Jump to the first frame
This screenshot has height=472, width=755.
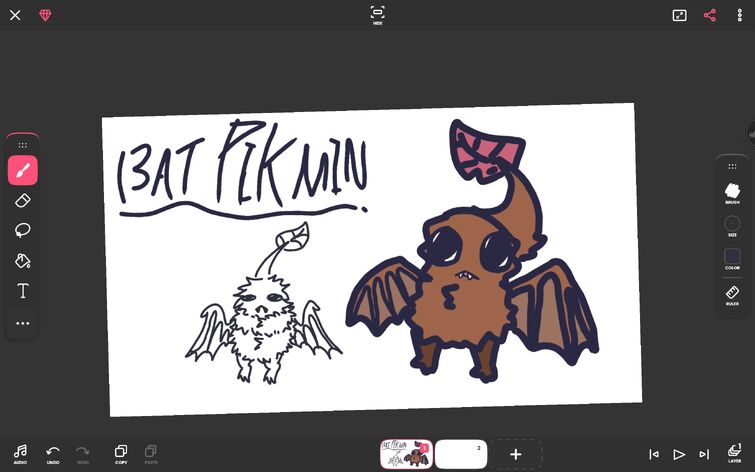pos(654,454)
